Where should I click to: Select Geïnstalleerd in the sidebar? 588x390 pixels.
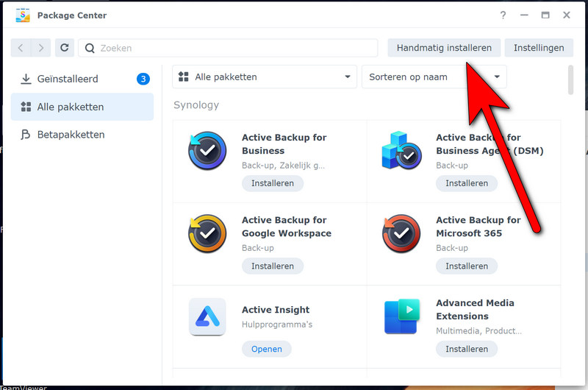(82, 79)
